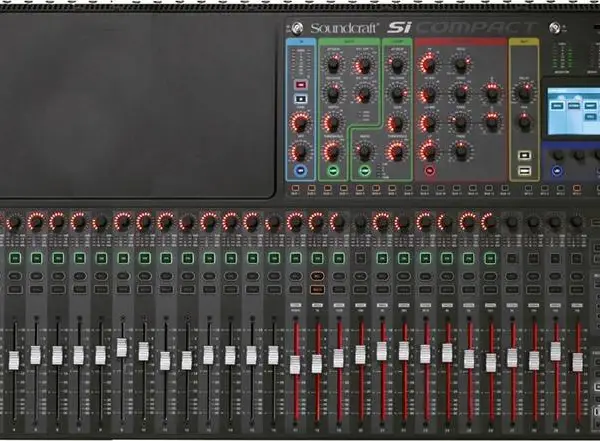The height and width of the screenshot is (441, 600).
Task: Click the small knob left of the Soundcraft logo
Action: [x=297, y=28]
